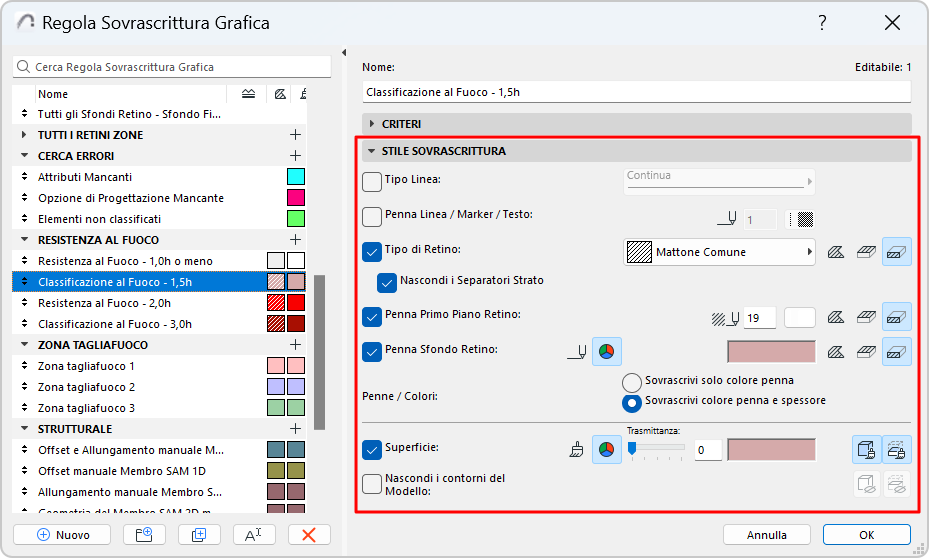Viewport: 929px width, 558px height.
Task: Uncheck Penna Sfondo Retino checkbox
Action: (x=371, y=352)
